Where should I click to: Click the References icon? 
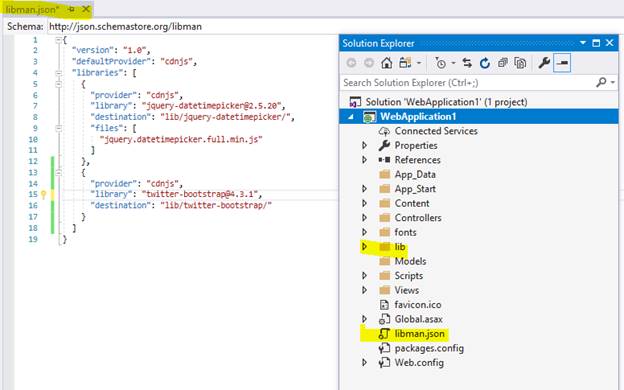pyautogui.click(x=384, y=160)
